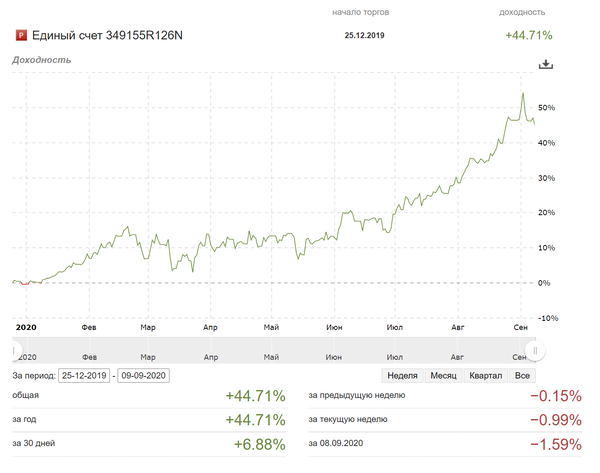Viewport: 600px width, 473px height.
Task: Click the red negative segment at chart start
Action: 34,283
